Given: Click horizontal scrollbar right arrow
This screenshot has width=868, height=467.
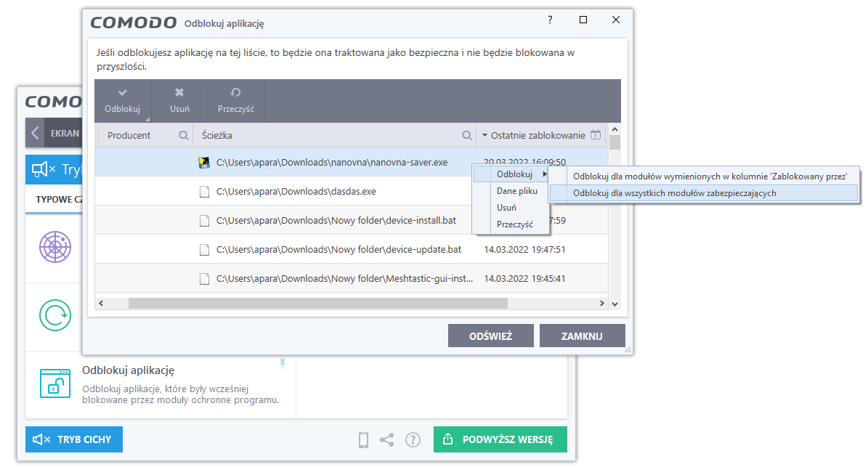Looking at the screenshot, I should pyautogui.click(x=601, y=303).
